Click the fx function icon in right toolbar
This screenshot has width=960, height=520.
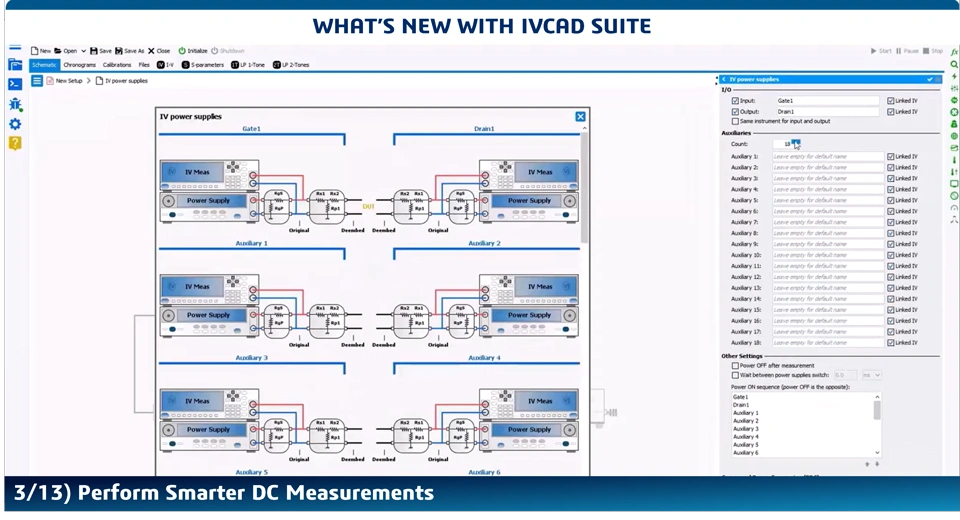[x=954, y=51]
